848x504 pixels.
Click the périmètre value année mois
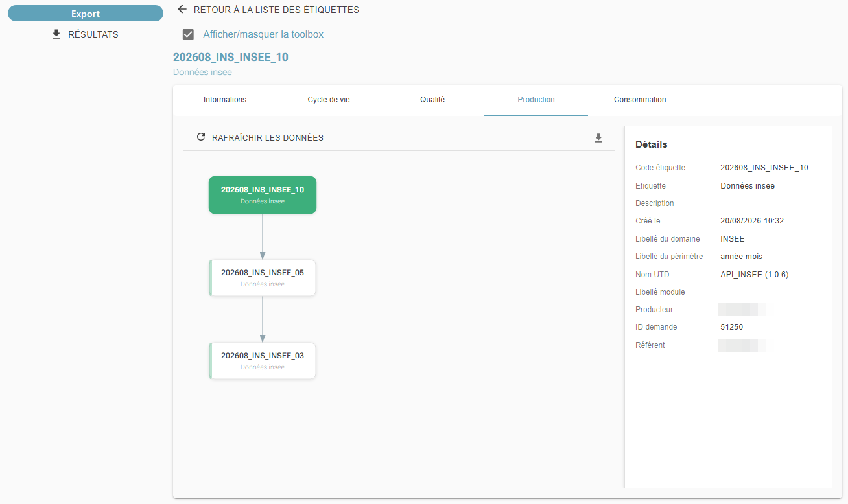click(x=742, y=257)
